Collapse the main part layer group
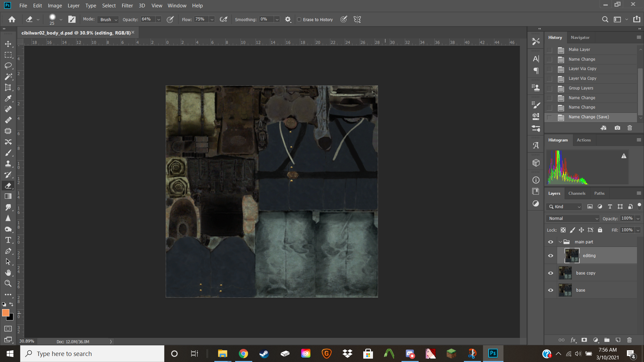Screen dimensions: 644x362 tap(560, 242)
